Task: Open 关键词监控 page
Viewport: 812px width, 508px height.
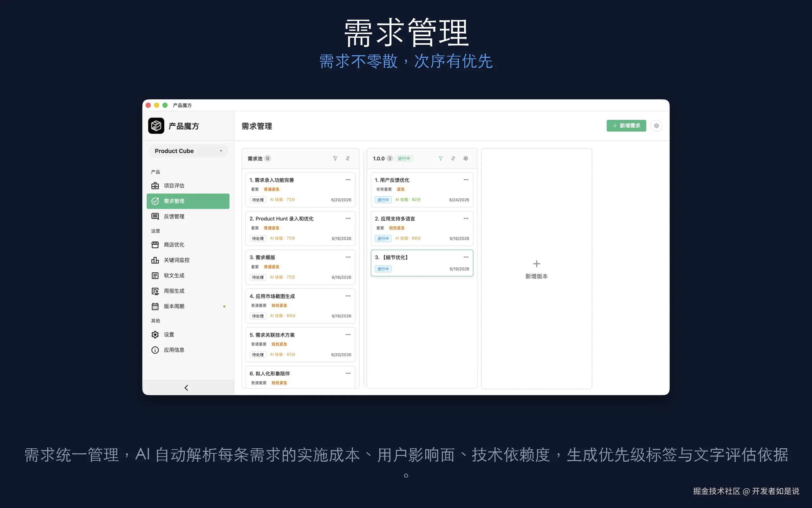Action: pos(188,260)
